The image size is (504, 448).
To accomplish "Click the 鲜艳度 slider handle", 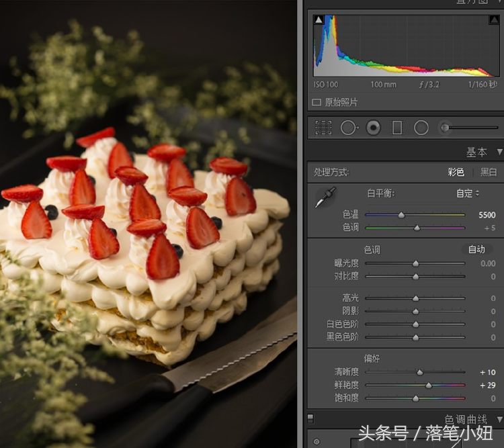I will click(x=429, y=386).
